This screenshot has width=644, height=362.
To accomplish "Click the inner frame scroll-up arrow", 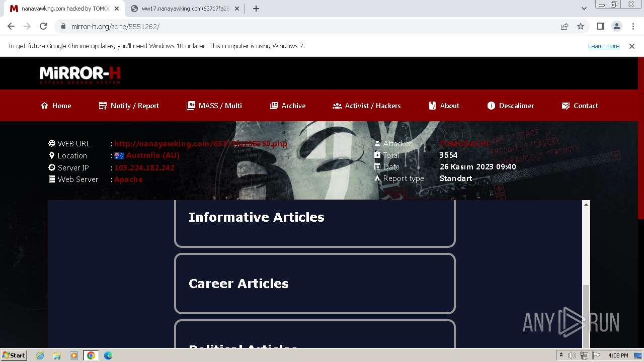I will [586, 204].
